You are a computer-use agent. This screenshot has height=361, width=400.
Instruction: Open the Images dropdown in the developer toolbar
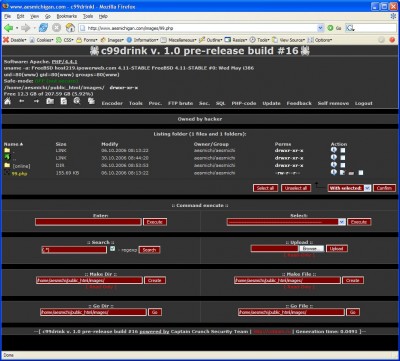[112, 40]
